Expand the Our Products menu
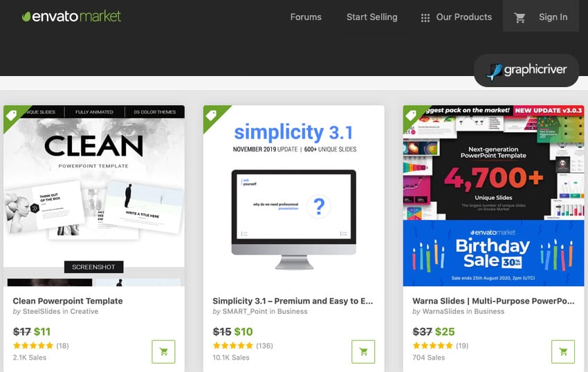588x372 pixels. [463, 17]
